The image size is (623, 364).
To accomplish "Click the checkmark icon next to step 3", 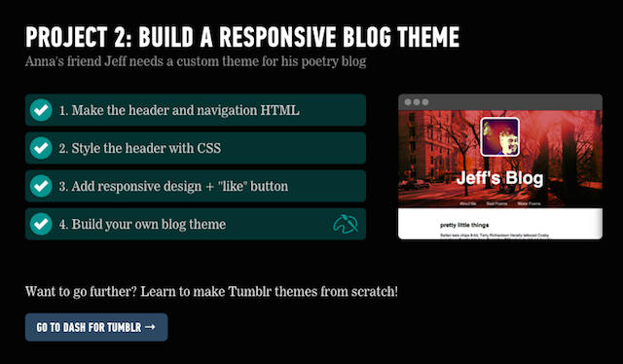I will click(x=41, y=186).
